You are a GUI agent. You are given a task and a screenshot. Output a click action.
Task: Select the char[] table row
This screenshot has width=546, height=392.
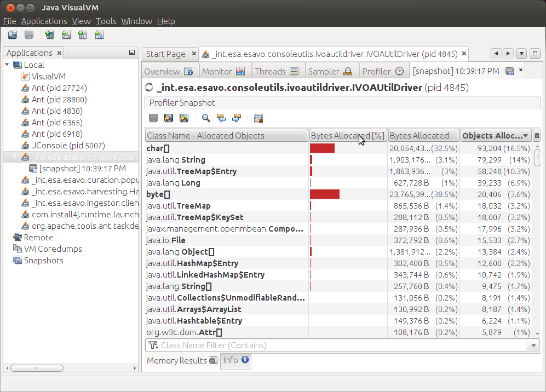click(x=338, y=148)
